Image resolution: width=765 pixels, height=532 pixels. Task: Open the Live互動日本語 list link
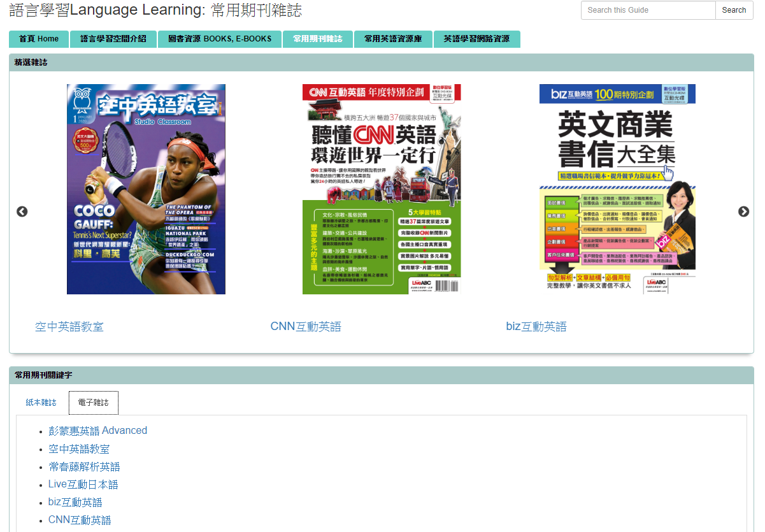[83, 484]
